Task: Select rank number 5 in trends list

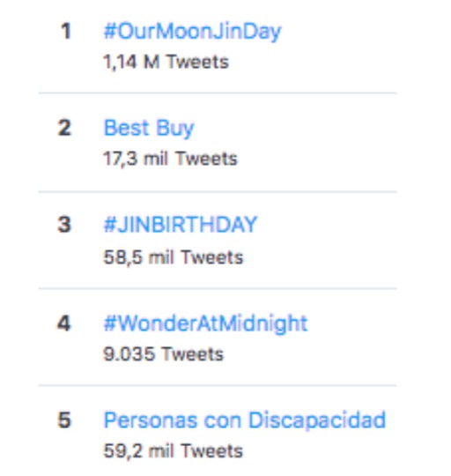Action: coord(64,420)
